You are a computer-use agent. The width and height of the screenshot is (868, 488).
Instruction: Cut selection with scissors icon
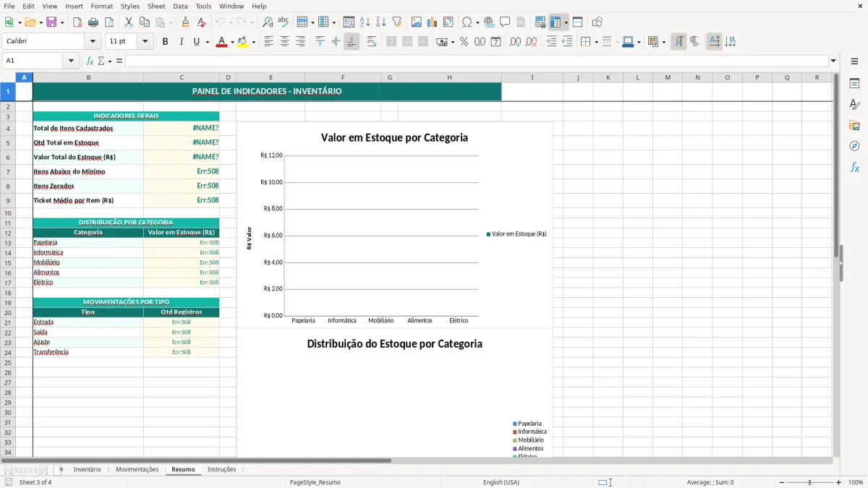coord(129,22)
